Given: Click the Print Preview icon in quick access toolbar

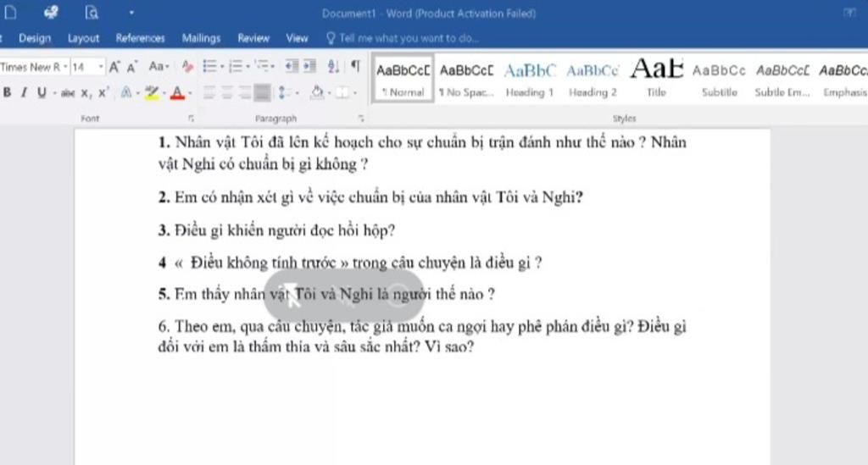Looking at the screenshot, I should [92, 12].
